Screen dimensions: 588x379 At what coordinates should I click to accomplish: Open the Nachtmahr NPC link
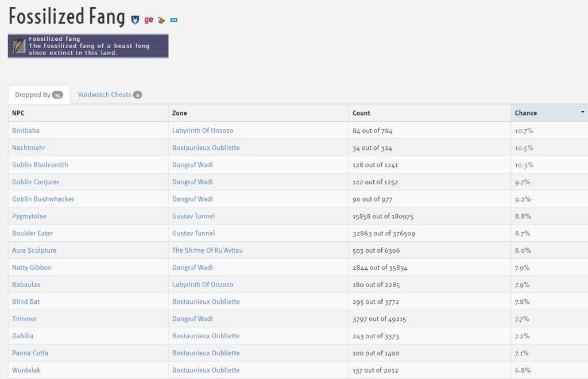(x=29, y=148)
